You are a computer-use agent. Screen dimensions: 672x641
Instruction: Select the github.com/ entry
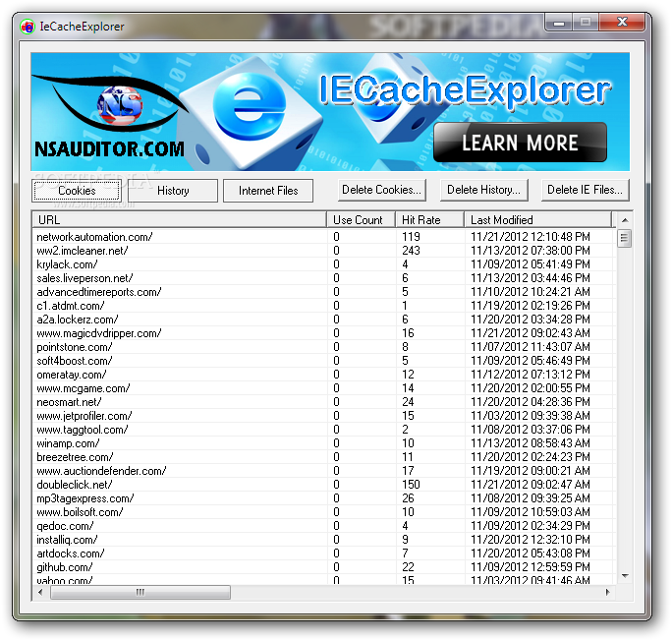click(324, 567)
